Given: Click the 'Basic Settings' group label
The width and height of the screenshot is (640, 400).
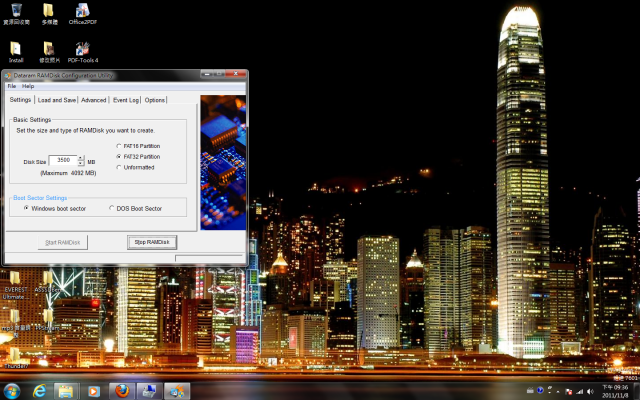Looking at the screenshot, I should coord(32,120).
